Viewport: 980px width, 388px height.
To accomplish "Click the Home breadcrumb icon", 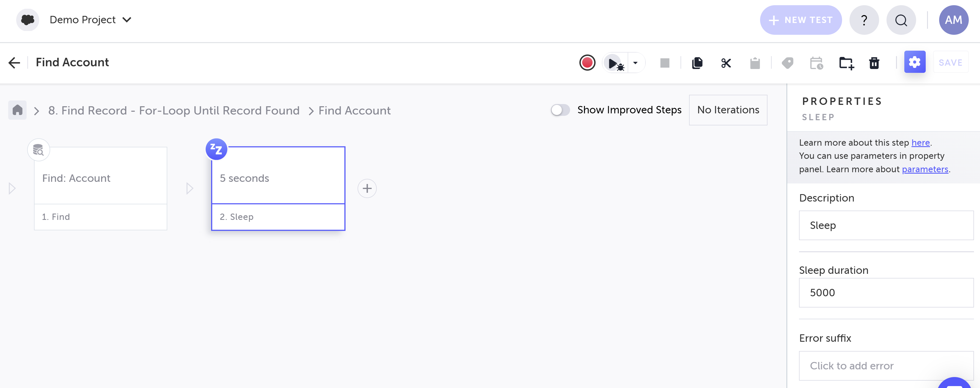I will [18, 110].
